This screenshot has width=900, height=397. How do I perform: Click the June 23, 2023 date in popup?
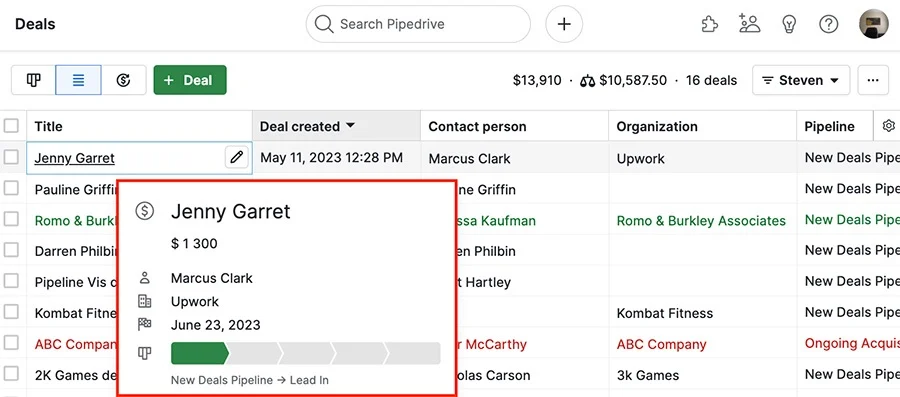coord(216,325)
